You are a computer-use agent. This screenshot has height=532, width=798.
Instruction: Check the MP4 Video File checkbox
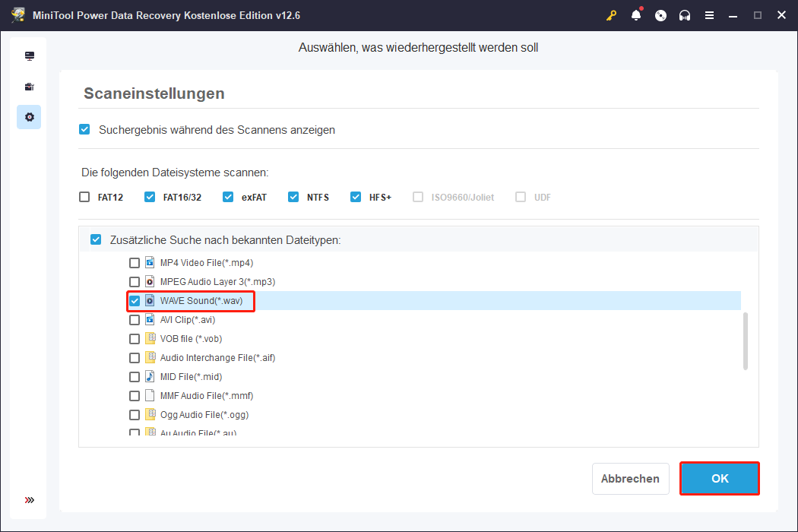(x=135, y=263)
